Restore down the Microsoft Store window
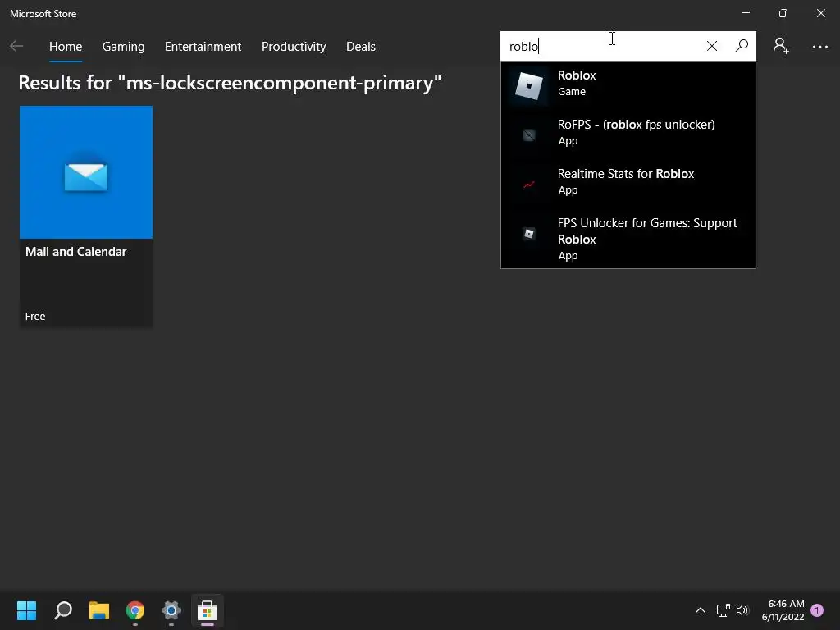Viewport: 840px width, 630px height. [x=783, y=13]
